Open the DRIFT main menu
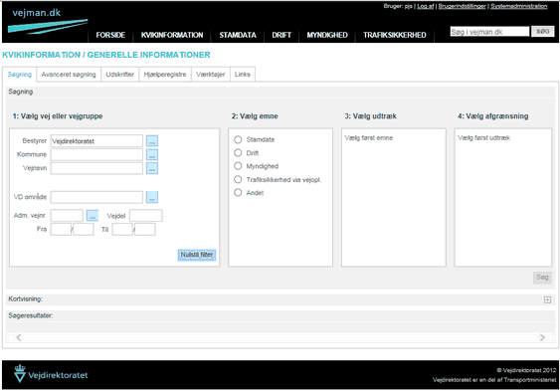Screen dimensions: 560x392 (x=281, y=35)
